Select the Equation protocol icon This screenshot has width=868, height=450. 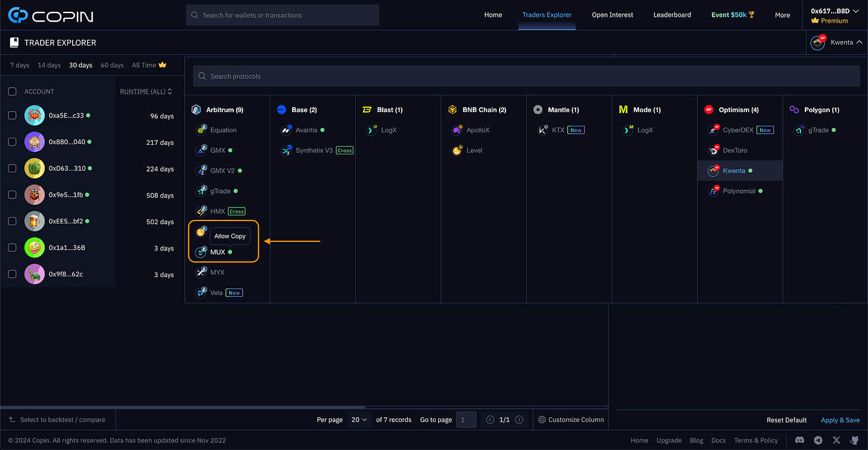pyautogui.click(x=201, y=130)
